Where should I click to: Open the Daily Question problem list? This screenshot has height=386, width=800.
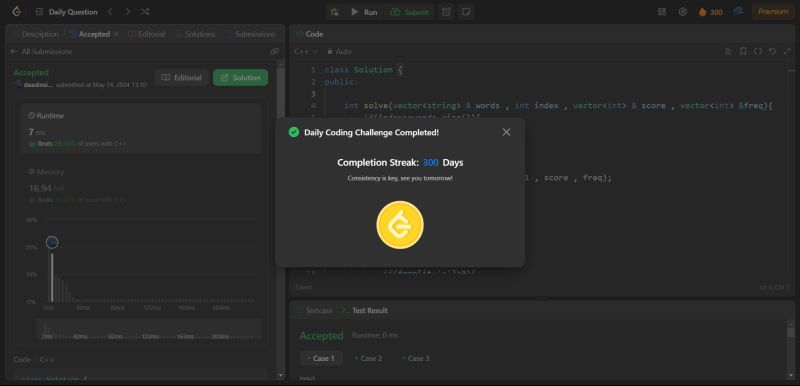[x=67, y=12]
